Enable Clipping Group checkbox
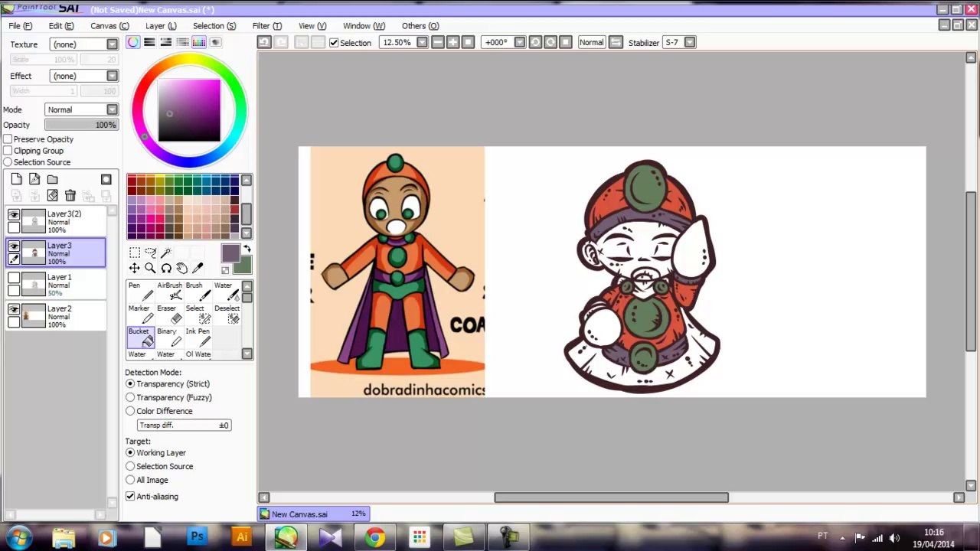The width and height of the screenshot is (980, 551). click(8, 151)
